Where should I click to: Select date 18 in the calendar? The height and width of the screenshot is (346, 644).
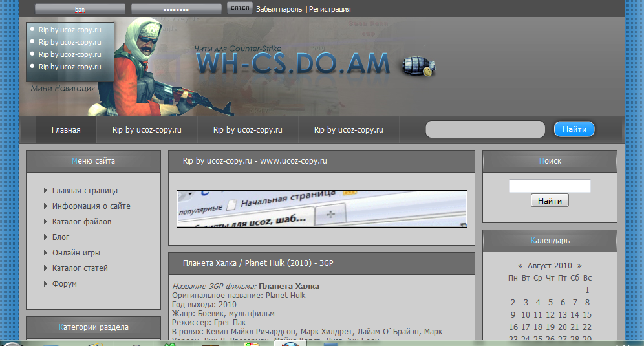click(x=538, y=327)
